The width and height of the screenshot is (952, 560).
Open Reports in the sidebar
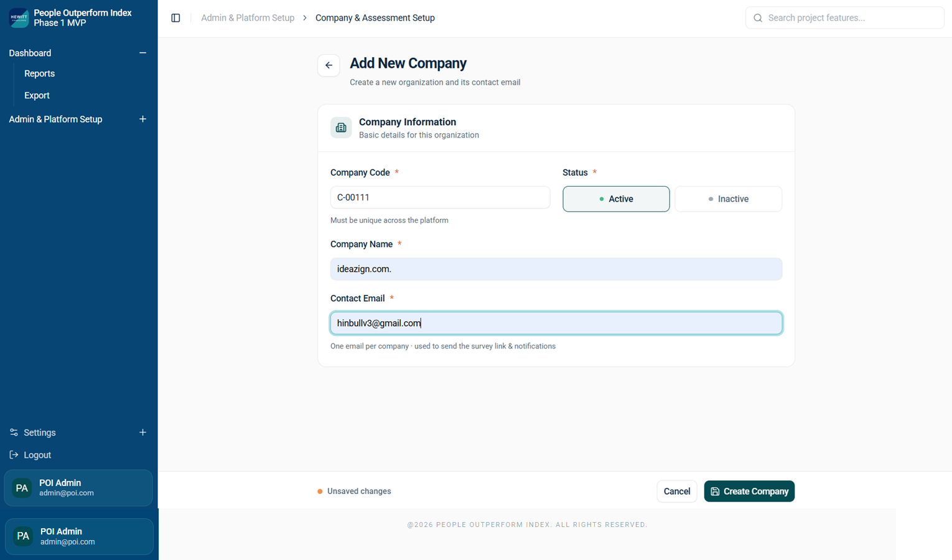pos(39,73)
